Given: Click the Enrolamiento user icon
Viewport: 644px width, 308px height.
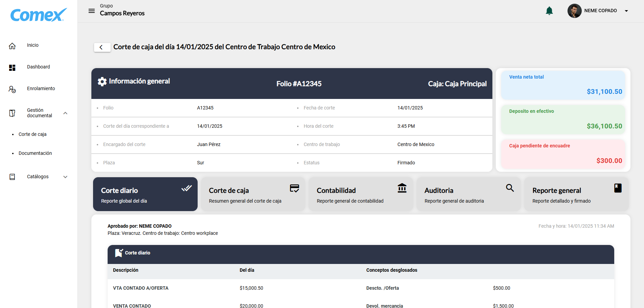Looking at the screenshot, I should [x=12, y=89].
